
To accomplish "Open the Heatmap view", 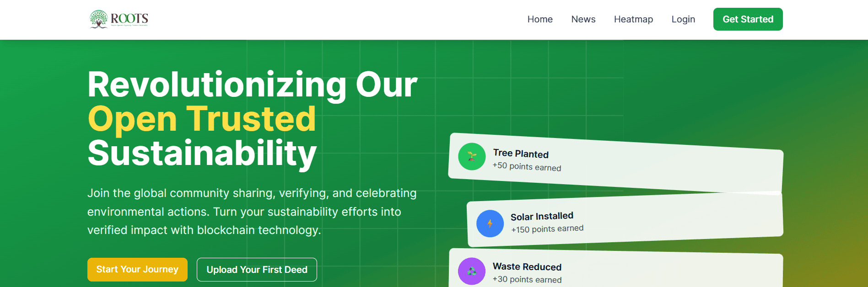I will pyautogui.click(x=633, y=19).
